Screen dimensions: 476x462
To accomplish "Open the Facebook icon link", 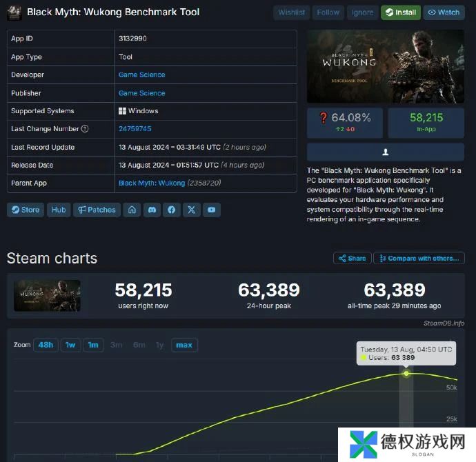I will (172, 210).
